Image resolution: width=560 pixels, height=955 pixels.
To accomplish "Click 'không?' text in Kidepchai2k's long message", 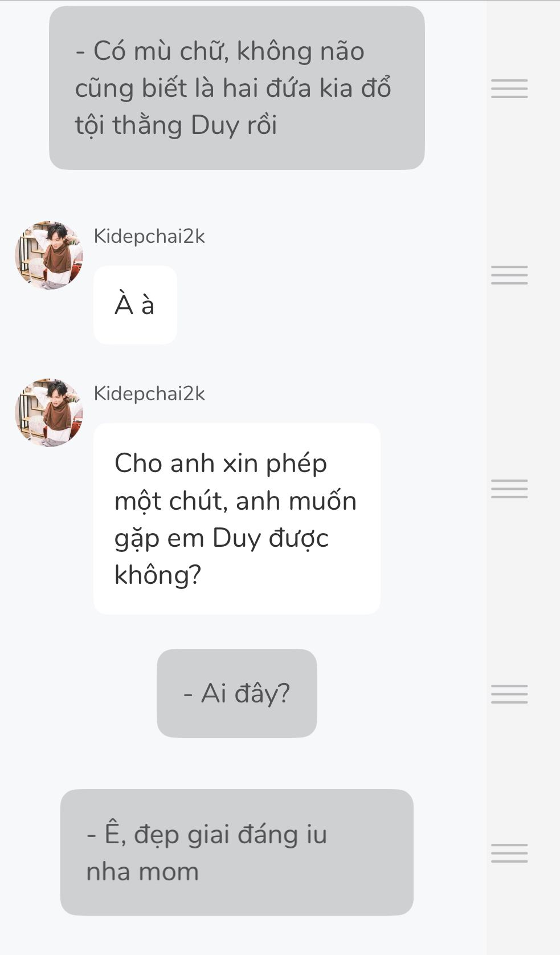I will [x=158, y=575].
